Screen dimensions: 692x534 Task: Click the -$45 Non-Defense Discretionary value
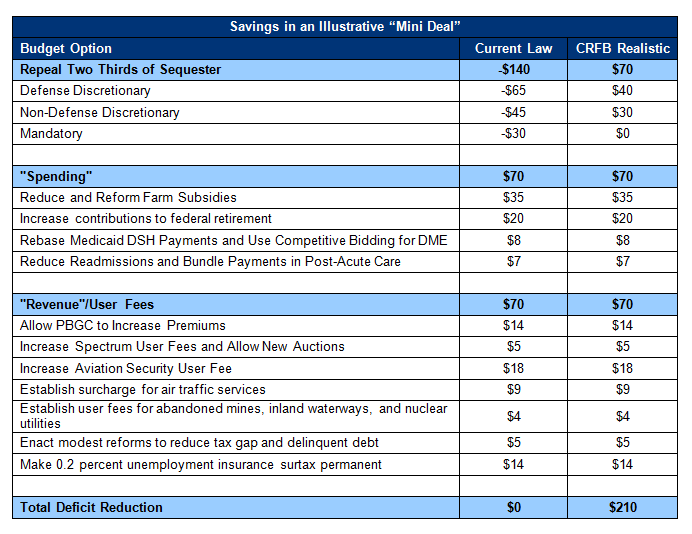click(x=513, y=112)
